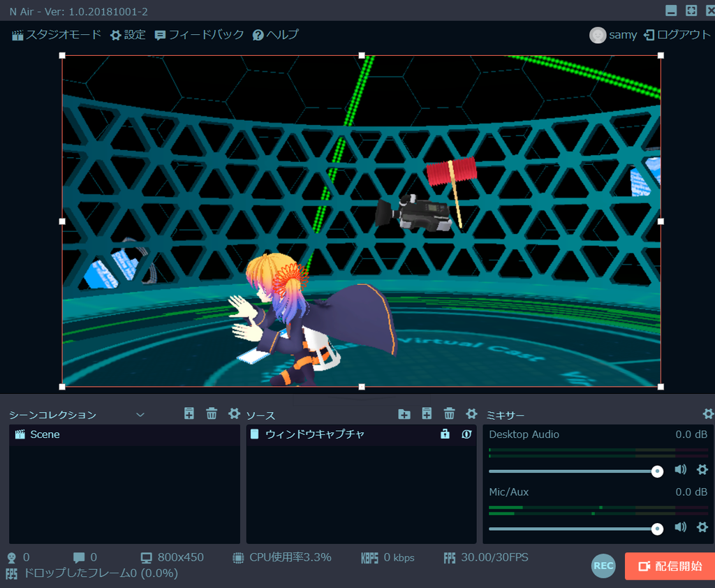Click the comment count icon
715x588 pixels.
click(x=79, y=557)
